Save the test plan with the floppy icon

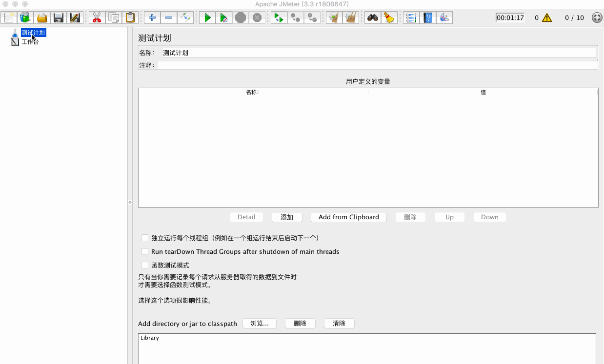(59, 18)
